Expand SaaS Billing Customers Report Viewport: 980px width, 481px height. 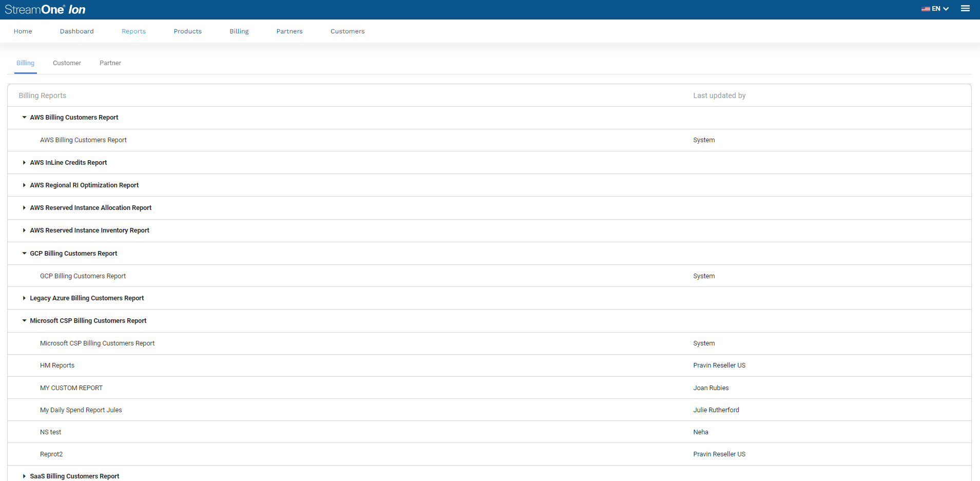tap(24, 476)
